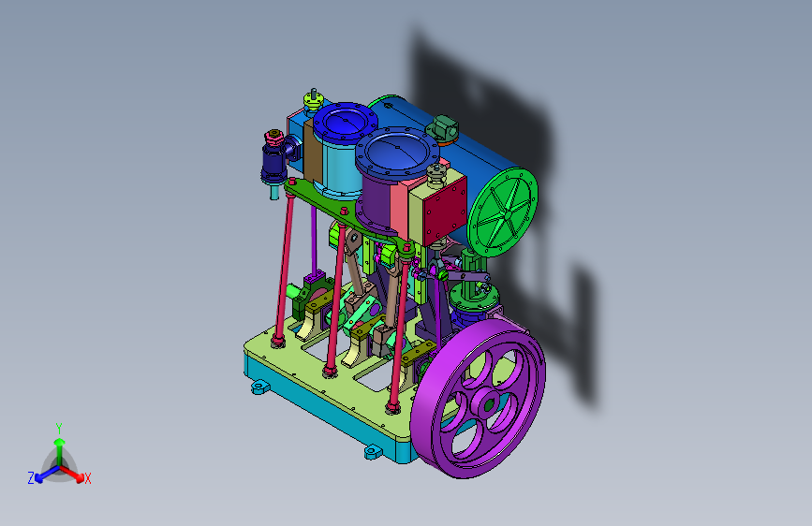Select the dark blue valve with pink nut
The height and width of the screenshot is (526, 812).
point(274,158)
